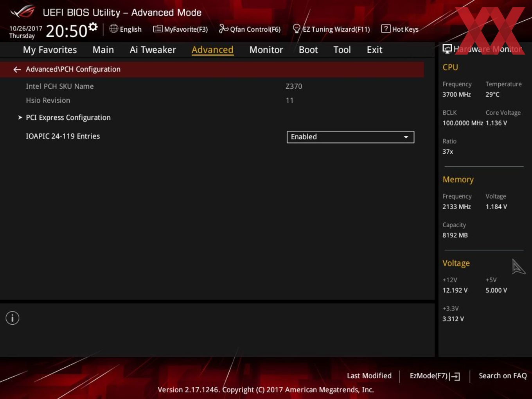The height and width of the screenshot is (399, 532).
Task: Click the Hsio Revision value 11
Action: 289,100
